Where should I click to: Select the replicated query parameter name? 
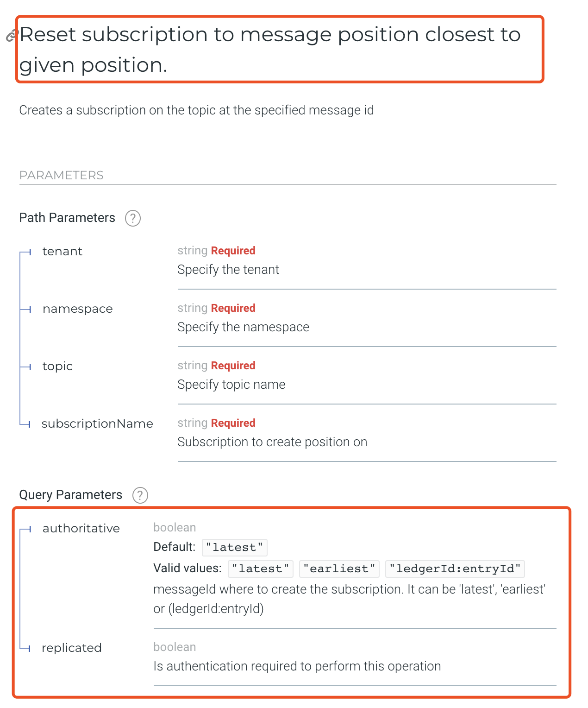72,648
